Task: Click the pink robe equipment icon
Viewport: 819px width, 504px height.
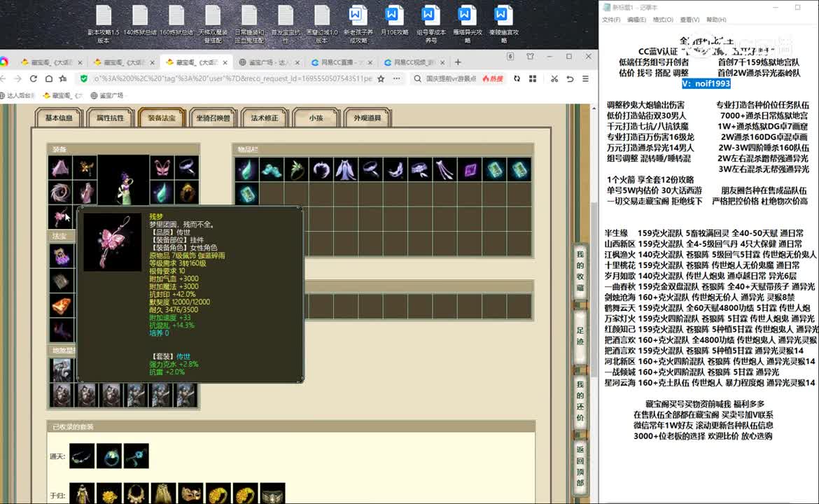Action: coord(85,192)
